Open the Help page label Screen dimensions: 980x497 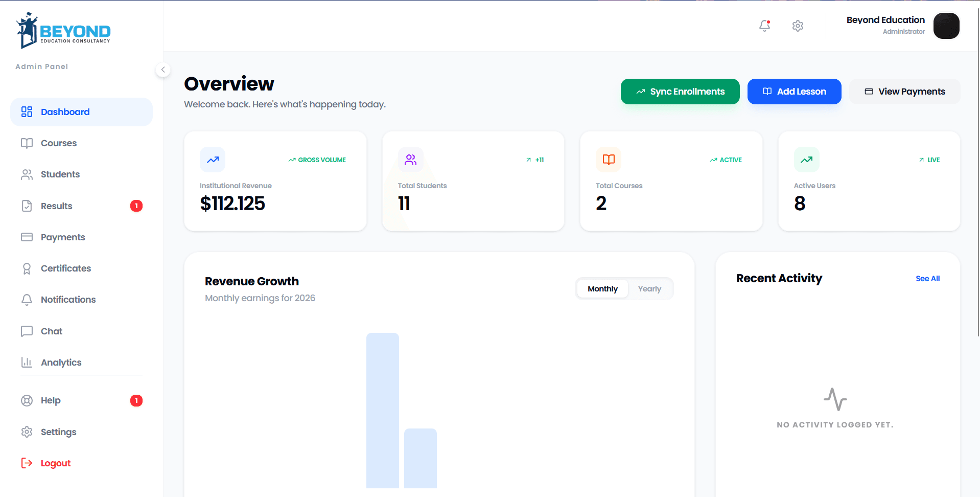point(51,400)
